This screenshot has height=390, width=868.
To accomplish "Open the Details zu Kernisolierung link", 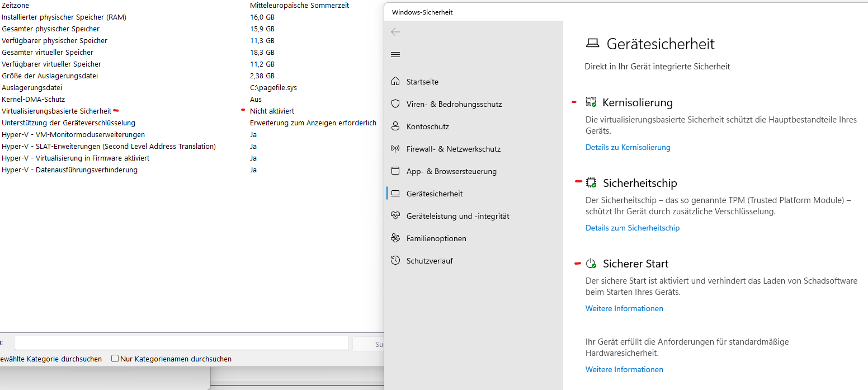I will [628, 148].
